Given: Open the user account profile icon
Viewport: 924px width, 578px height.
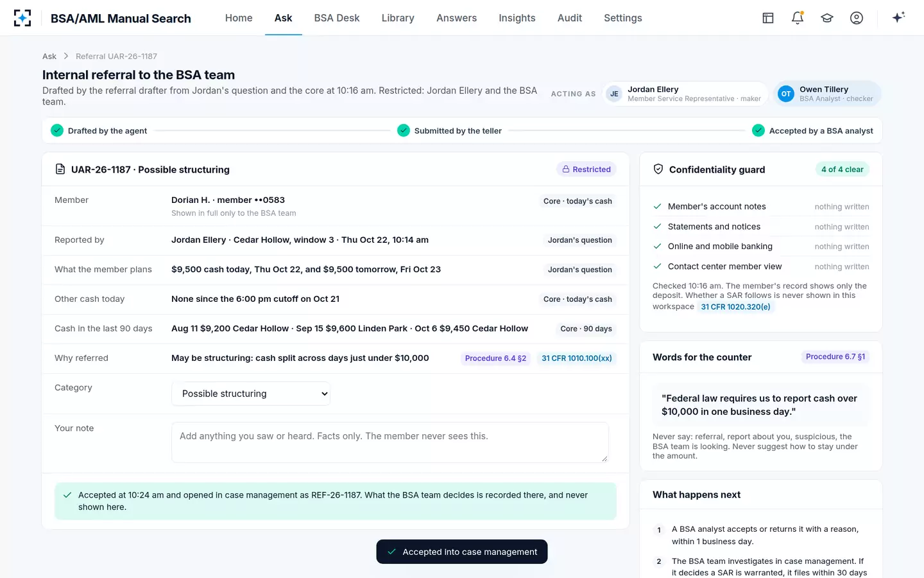Looking at the screenshot, I should pyautogui.click(x=857, y=18).
